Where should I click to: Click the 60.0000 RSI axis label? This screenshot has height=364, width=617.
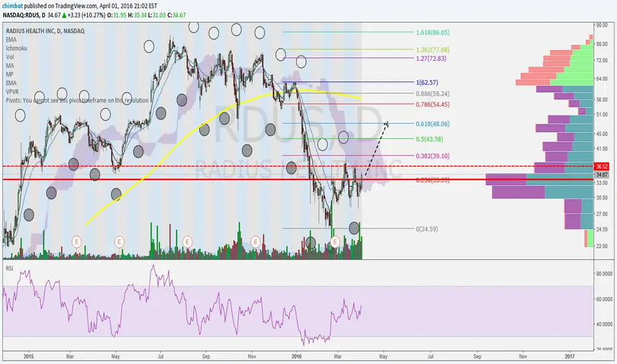604,299
